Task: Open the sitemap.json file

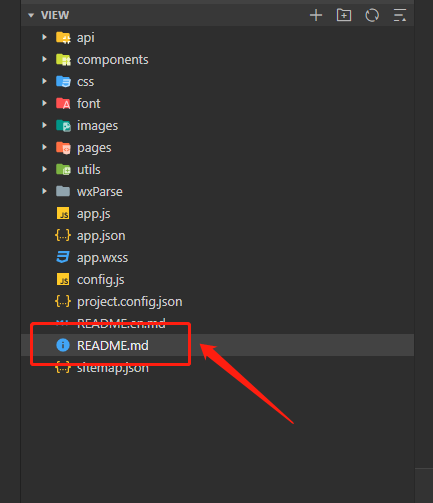Action: 113,368
